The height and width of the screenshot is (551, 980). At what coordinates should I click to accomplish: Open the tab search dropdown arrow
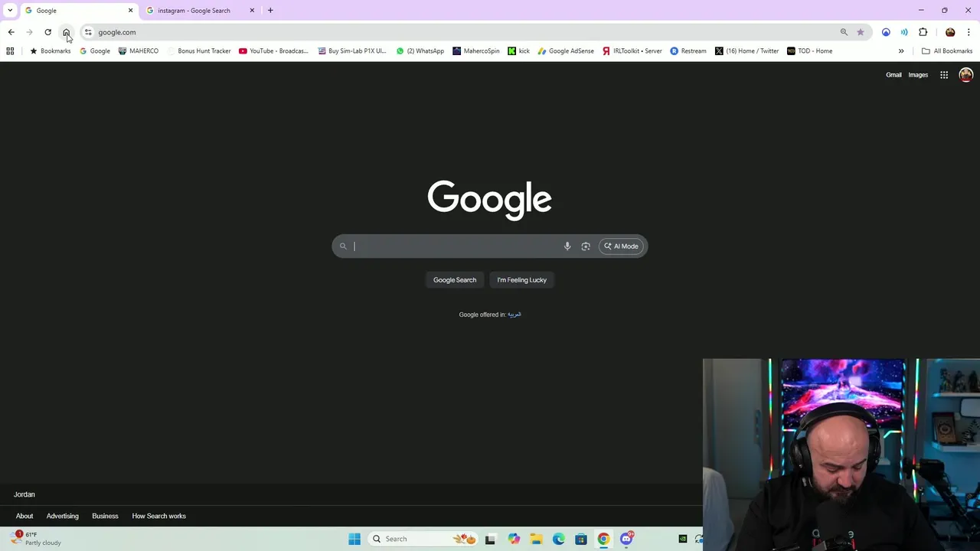click(10, 10)
